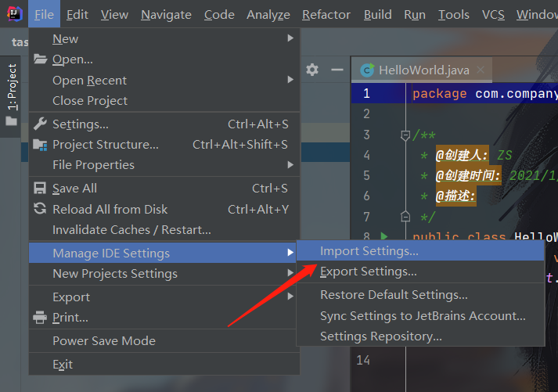This screenshot has width=558, height=392.
Task: Open the Code menu
Action: 219,15
